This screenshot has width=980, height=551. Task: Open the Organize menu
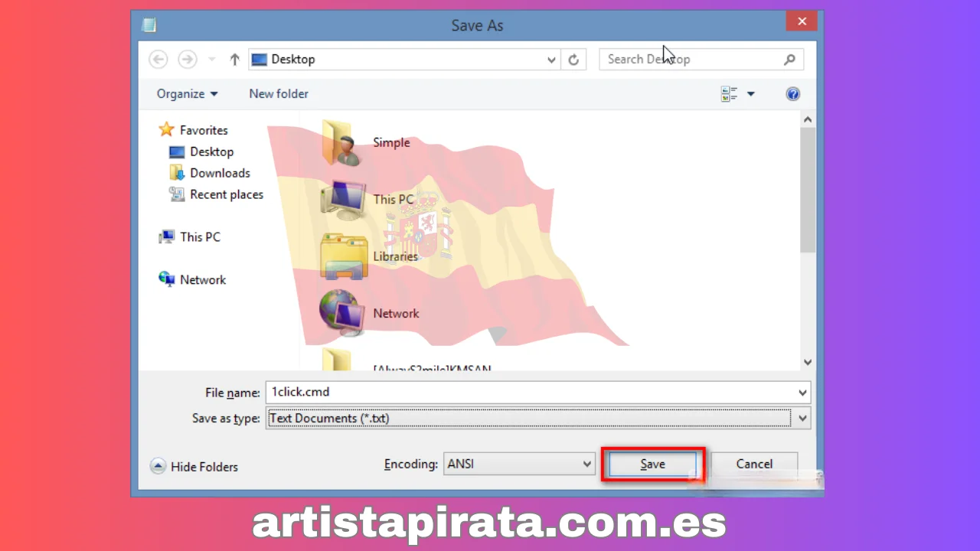(187, 93)
